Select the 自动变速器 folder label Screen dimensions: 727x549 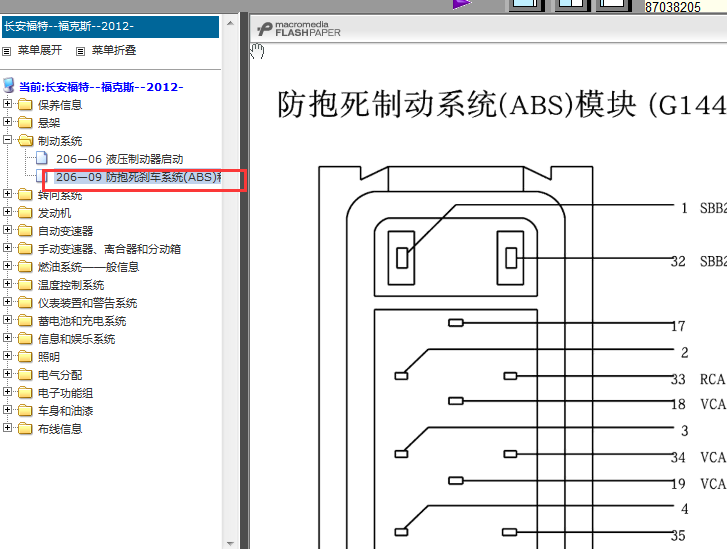[x=65, y=231]
